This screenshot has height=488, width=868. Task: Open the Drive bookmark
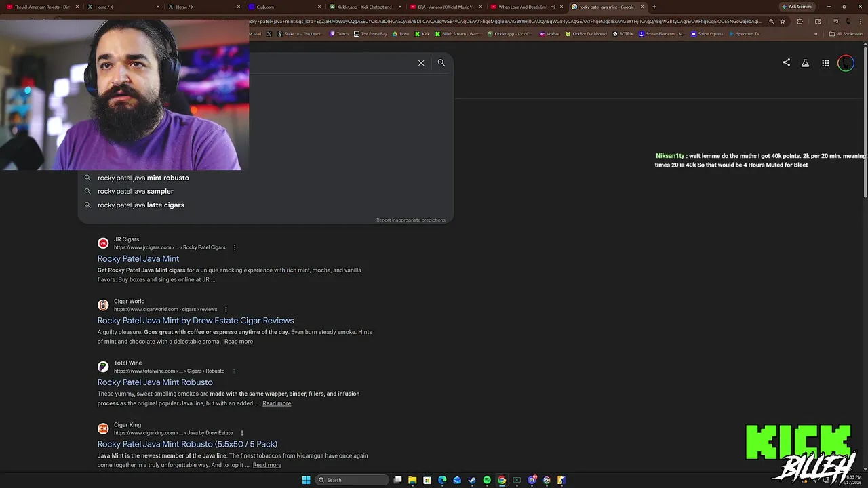coord(401,34)
